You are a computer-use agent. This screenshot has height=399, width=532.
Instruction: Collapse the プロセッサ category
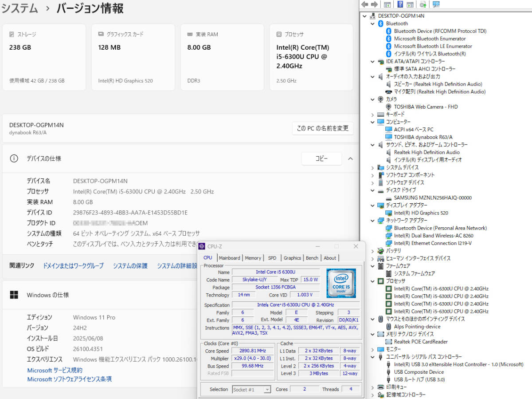(373, 281)
